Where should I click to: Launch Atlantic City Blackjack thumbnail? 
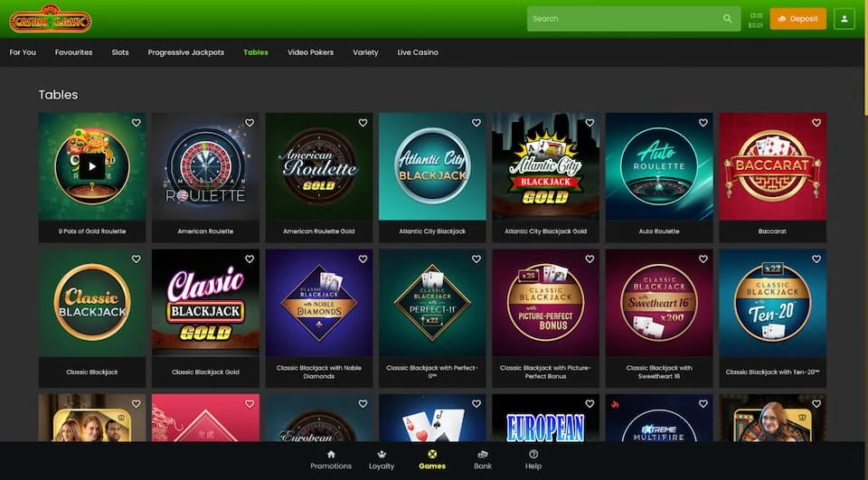[x=432, y=166]
